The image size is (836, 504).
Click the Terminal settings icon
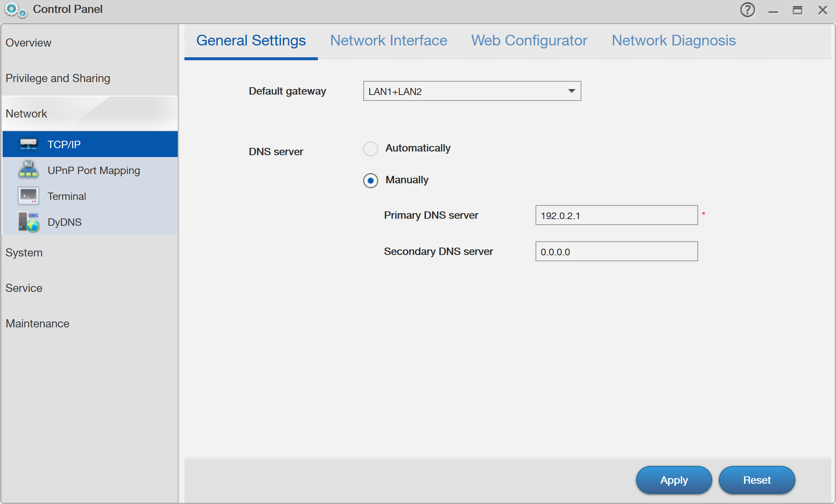click(x=29, y=196)
